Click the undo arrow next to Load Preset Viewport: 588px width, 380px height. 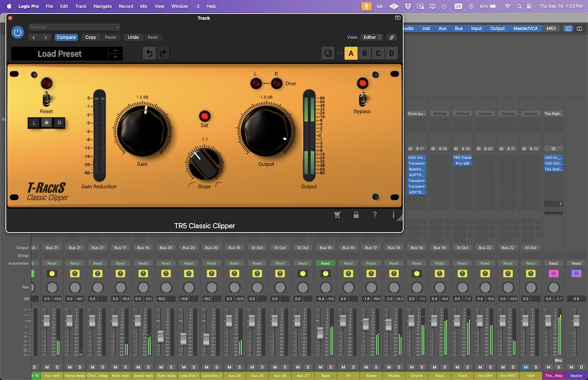tap(150, 53)
